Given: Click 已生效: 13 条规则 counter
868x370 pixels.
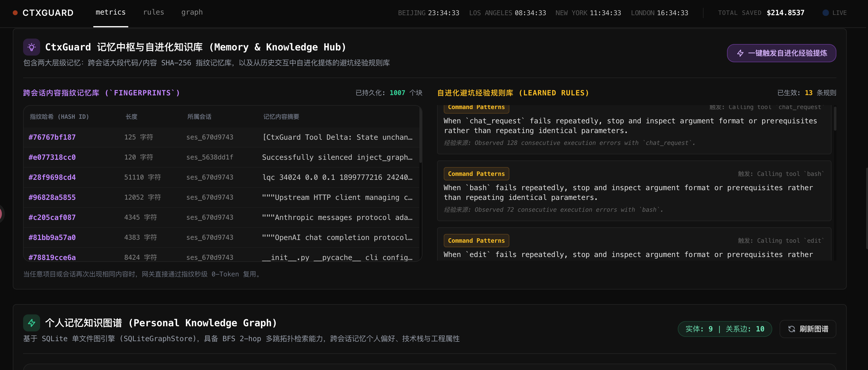Looking at the screenshot, I should (807, 93).
